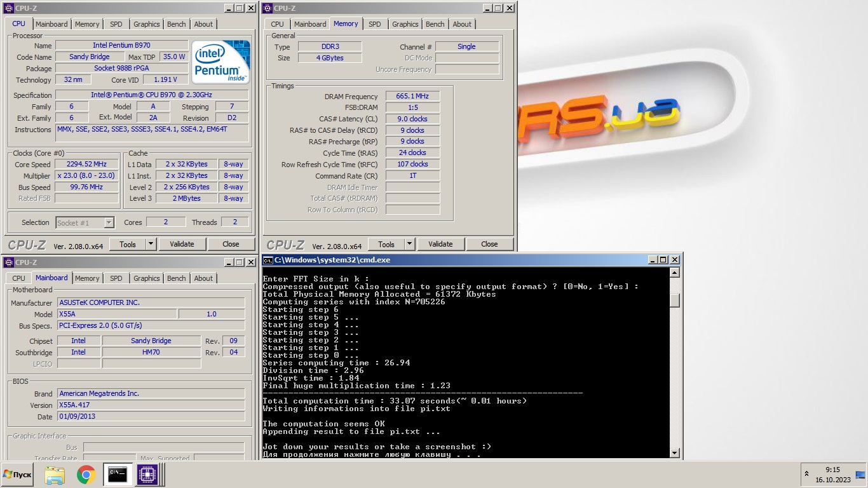Screen dimensions: 868x488
Task: Click the display icon in system tray
Action: coord(860,475)
